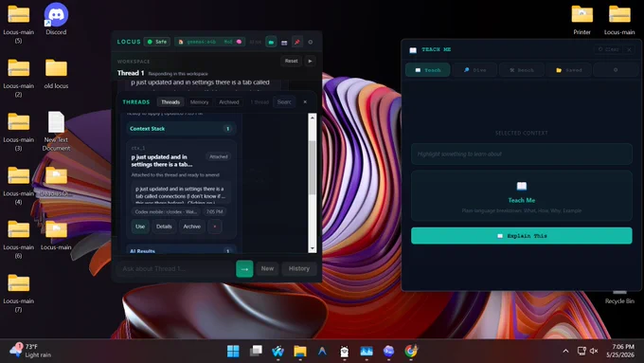Image resolution: width=644 pixels, height=363 pixels.
Task: Open the Locus-main (5) folder
Action: tap(19, 24)
